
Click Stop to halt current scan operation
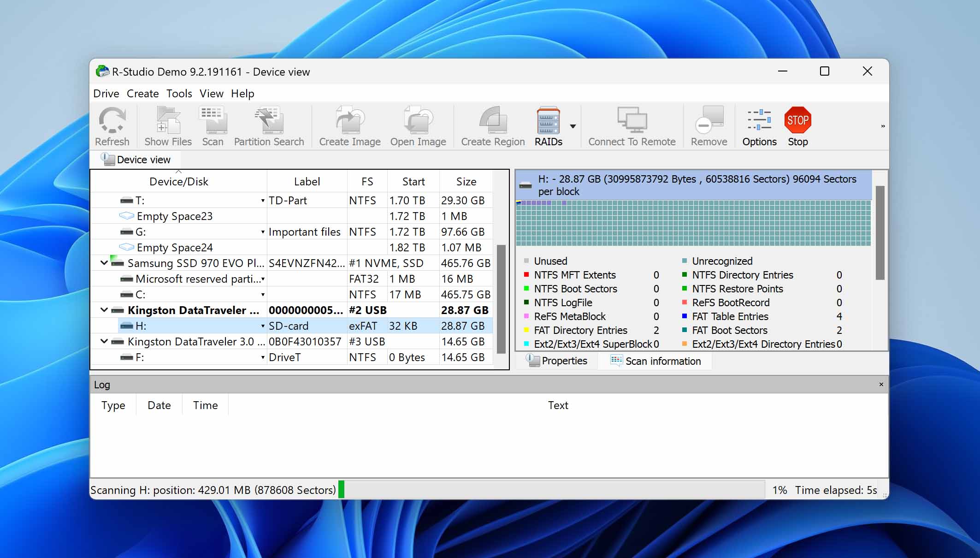[797, 125]
